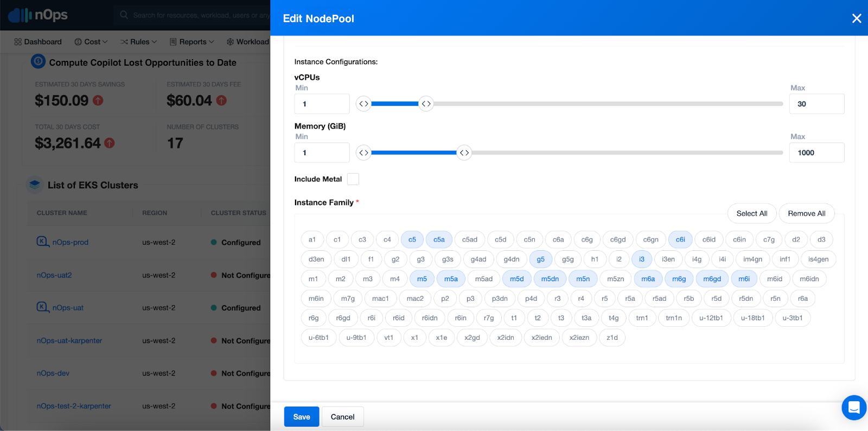Open the nOps-test-2-karpenter cluster link
This screenshot has height=431, width=868.
[74, 406]
